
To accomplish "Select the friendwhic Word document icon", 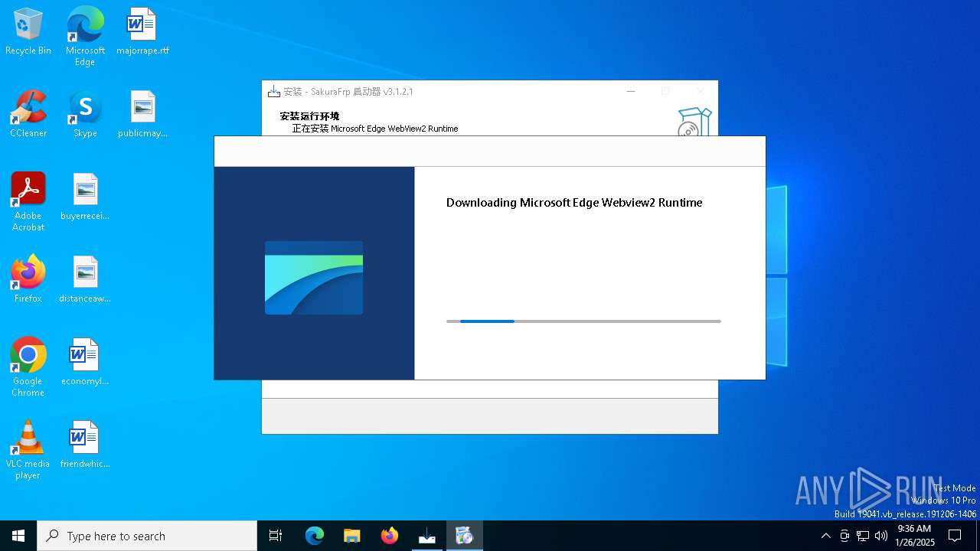I will pos(85,445).
